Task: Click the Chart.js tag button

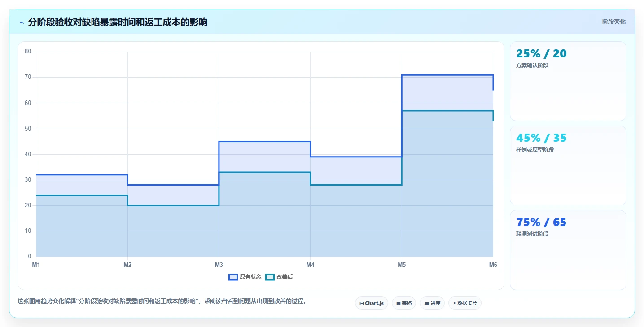Action: pos(372,303)
